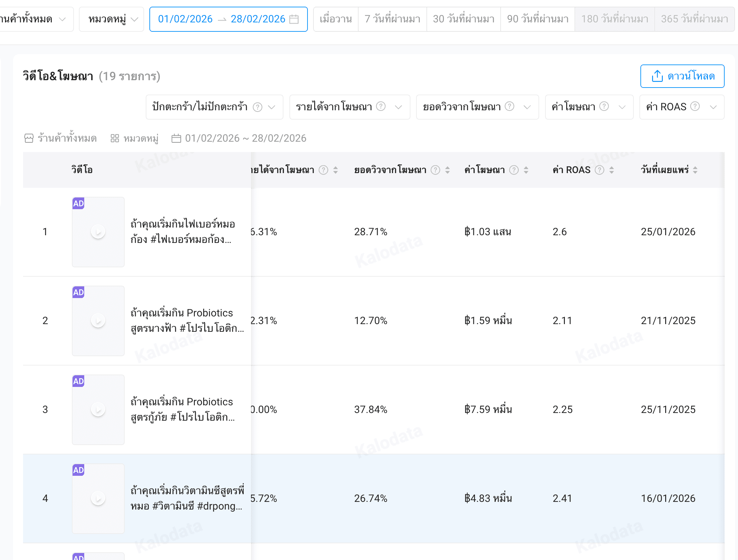
Task: Click the วิดีโอ column header
Action: pyautogui.click(x=82, y=170)
